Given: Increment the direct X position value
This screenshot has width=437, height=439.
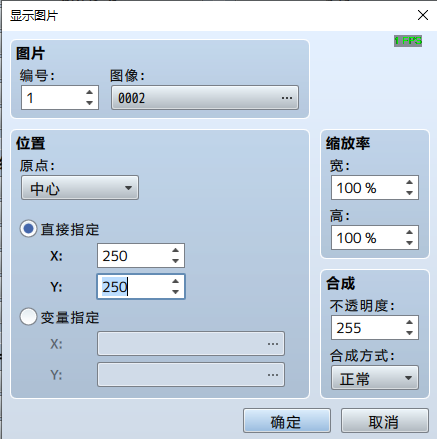Looking at the screenshot, I should tap(176, 251).
